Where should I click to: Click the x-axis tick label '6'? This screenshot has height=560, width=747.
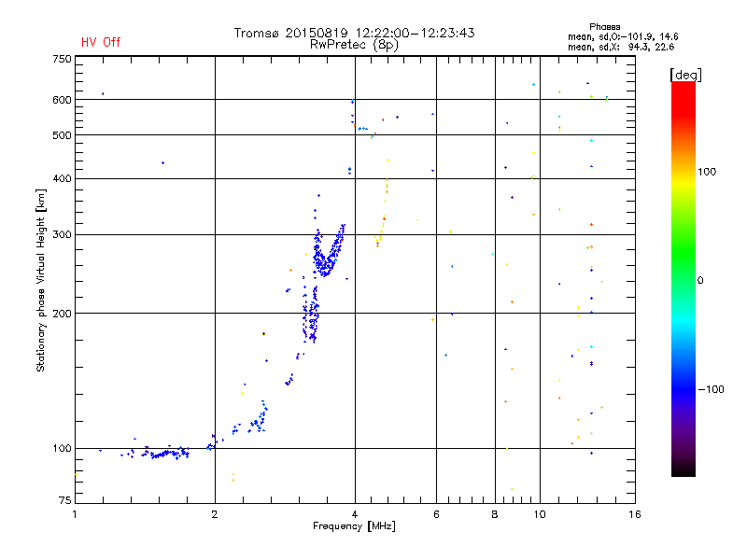(x=436, y=514)
